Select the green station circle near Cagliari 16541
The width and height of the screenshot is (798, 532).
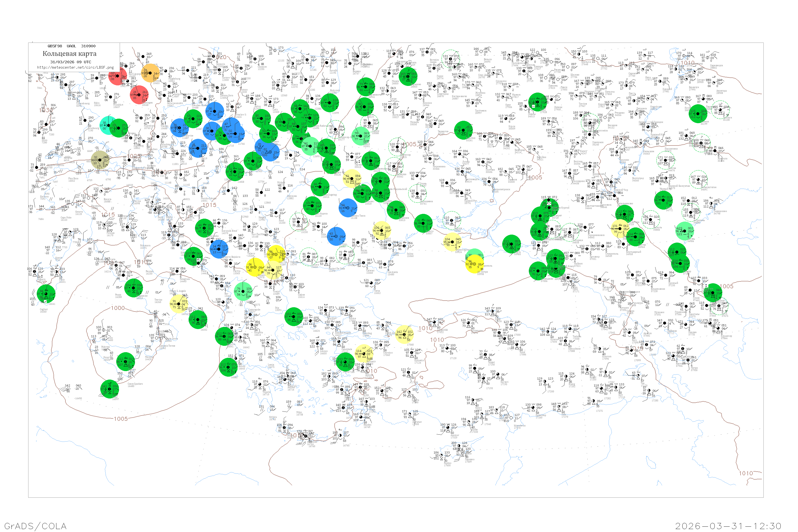point(46,294)
